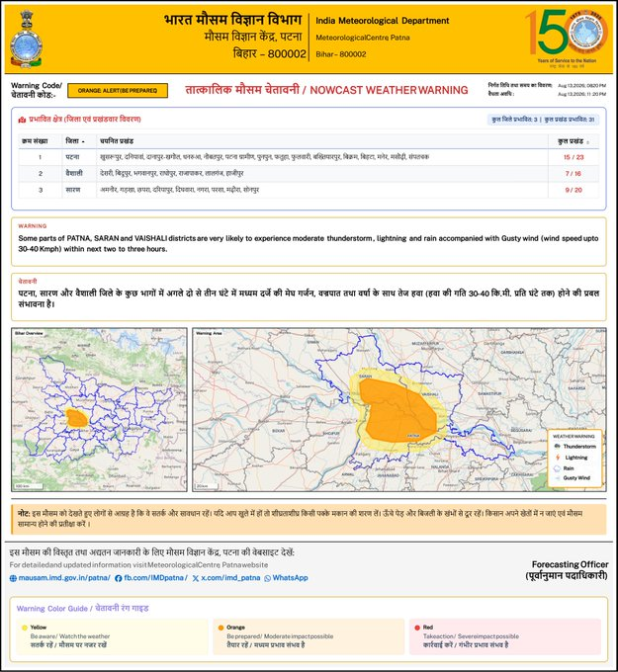Image resolution: width=618 pixels, height=672 pixels.
Task: Click the X logo icon in the footer
Action: 196,578
